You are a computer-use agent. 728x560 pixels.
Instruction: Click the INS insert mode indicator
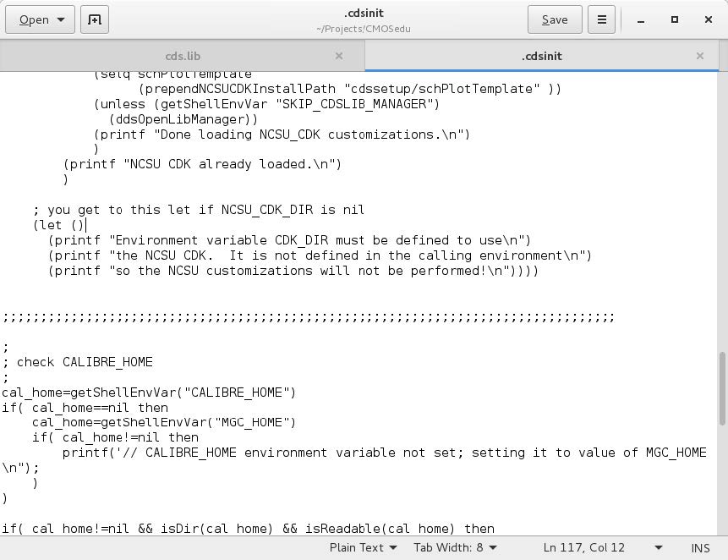700,548
